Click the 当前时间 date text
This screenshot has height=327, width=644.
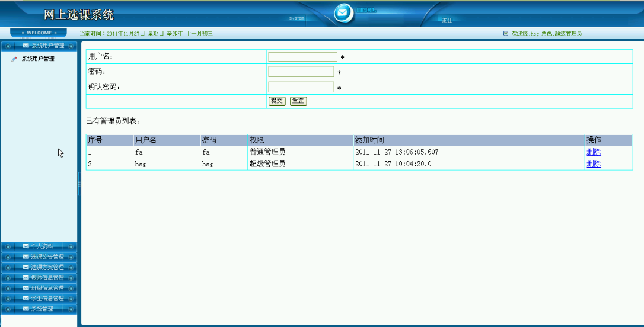pos(146,34)
